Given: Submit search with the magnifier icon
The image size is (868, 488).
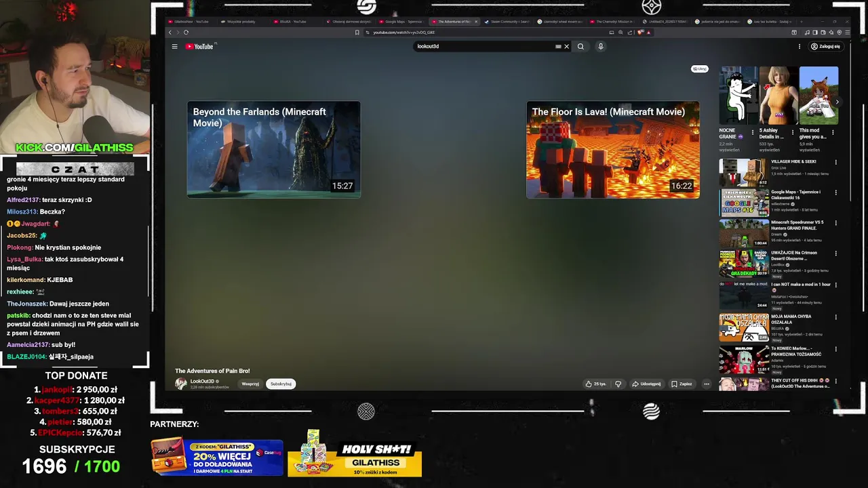Looking at the screenshot, I should [x=580, y=47].
